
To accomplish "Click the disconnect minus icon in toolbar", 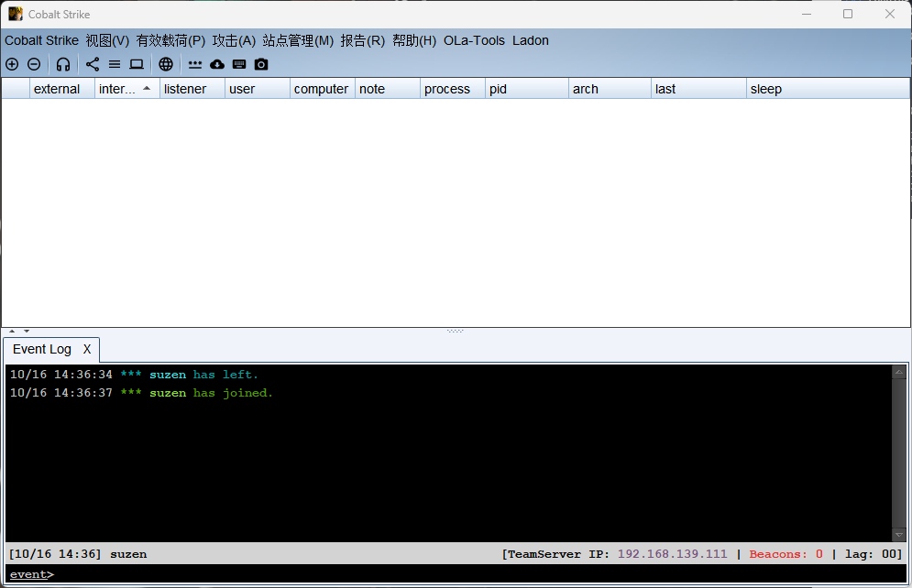I will pos(34,64).
